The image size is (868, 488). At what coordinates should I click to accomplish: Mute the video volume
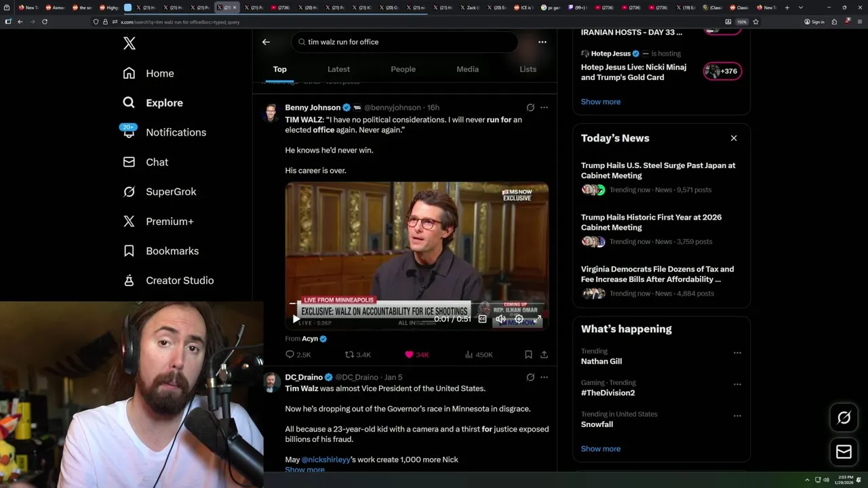tap(500, 319)
